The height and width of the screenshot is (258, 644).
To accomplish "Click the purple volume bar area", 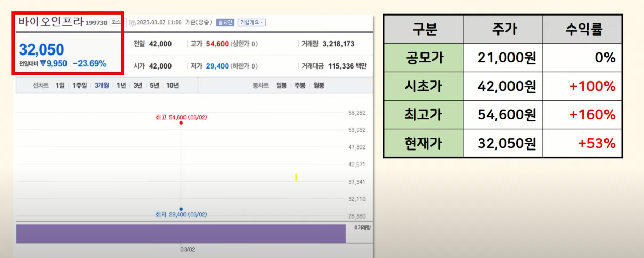I will pyautogui.click(x=181, y=234).
